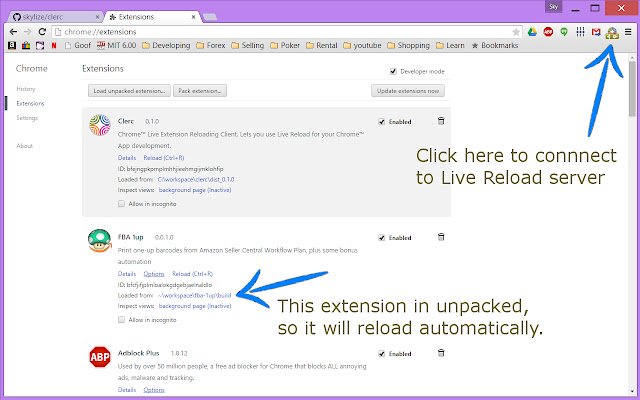Screen dimensions: 640x400
Task: Open the Learn bookmarks folder
Action: (x=450, y=45)
